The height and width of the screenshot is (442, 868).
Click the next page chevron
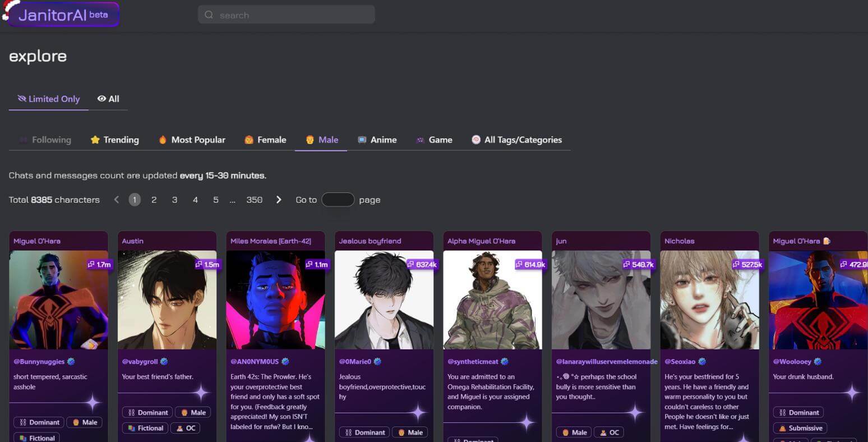[x=279, y=200]
